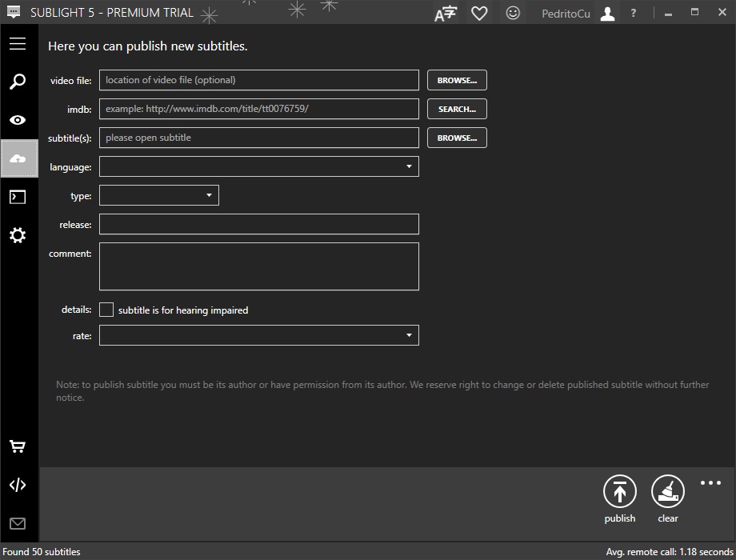Open the subtitle search magnifier page
The height and width of the screenshot is (560, 736).
coord(18,82)
